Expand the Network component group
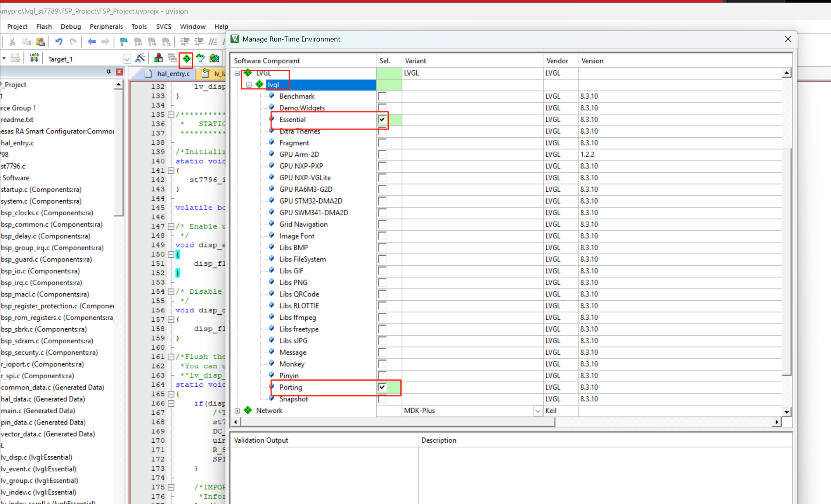 [237, 410]
